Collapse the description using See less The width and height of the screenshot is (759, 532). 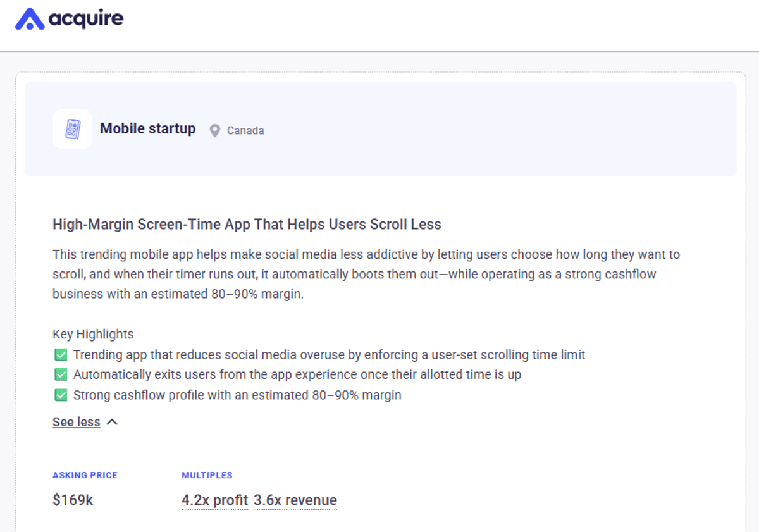click(x=76, y=421)
